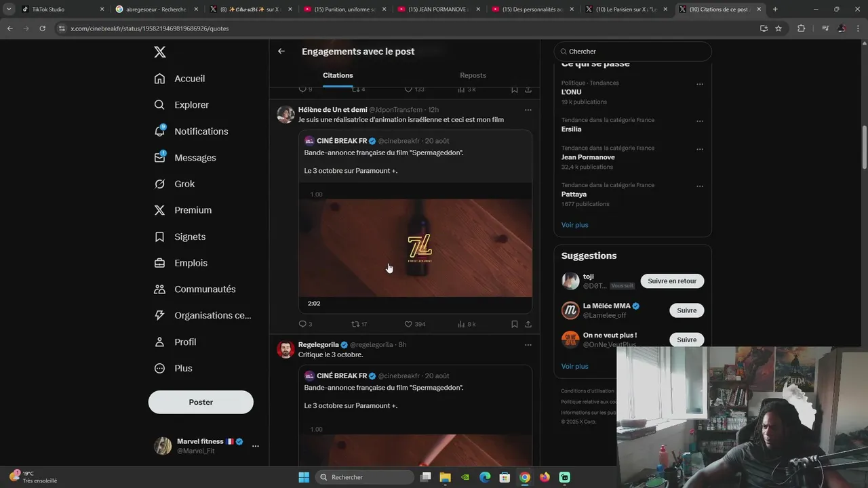Click Suivre en retour for toji
The image size is (868, 488).
pyautogui.click(x=672, y=281)
